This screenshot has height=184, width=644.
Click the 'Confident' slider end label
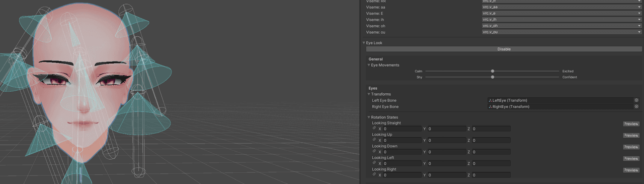click(570, 77)
